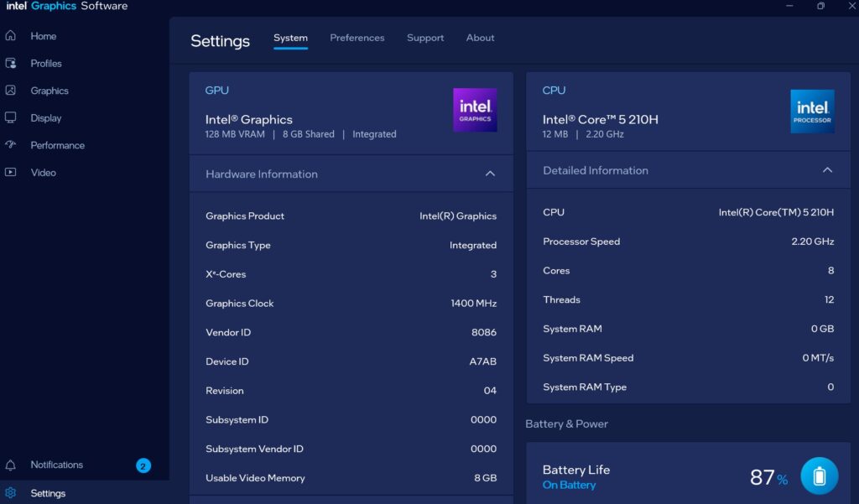This screenshot has height=504, width=859.
Task: Click the Settings gear icon
Action: [x=11, y=493]
